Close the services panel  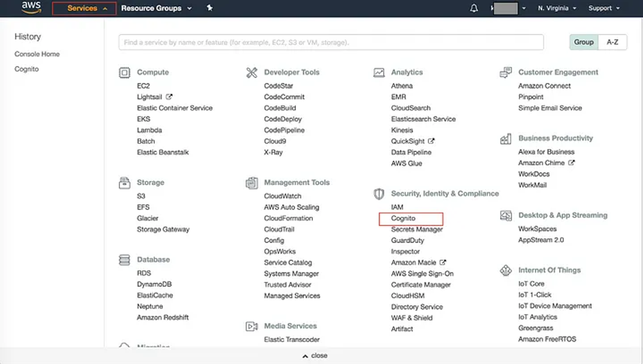tap(315, 356)
